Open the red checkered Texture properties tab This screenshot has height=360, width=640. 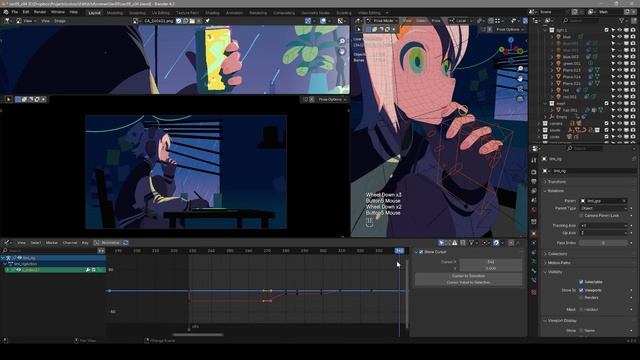[533, 292]
